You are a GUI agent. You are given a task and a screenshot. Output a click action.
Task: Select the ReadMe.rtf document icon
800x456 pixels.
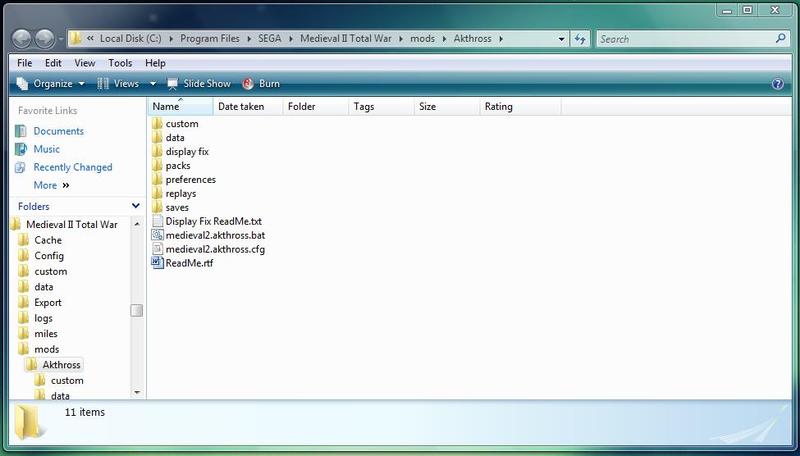pos(158,263)
